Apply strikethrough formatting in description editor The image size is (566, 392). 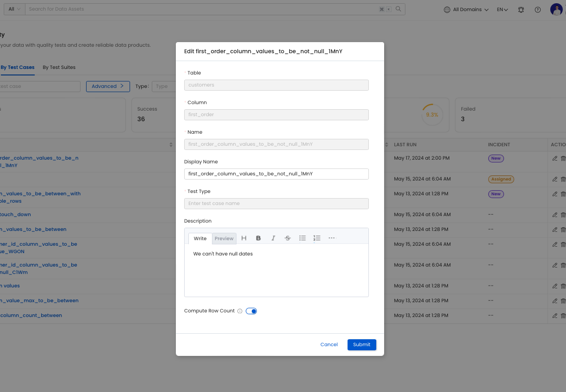(x=287, y=238)
